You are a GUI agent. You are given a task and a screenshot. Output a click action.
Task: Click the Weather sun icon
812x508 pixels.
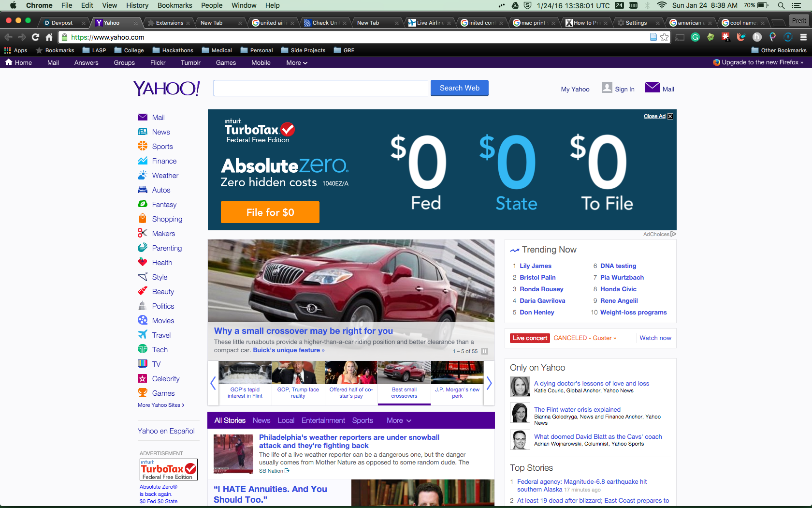pos(143,175)
